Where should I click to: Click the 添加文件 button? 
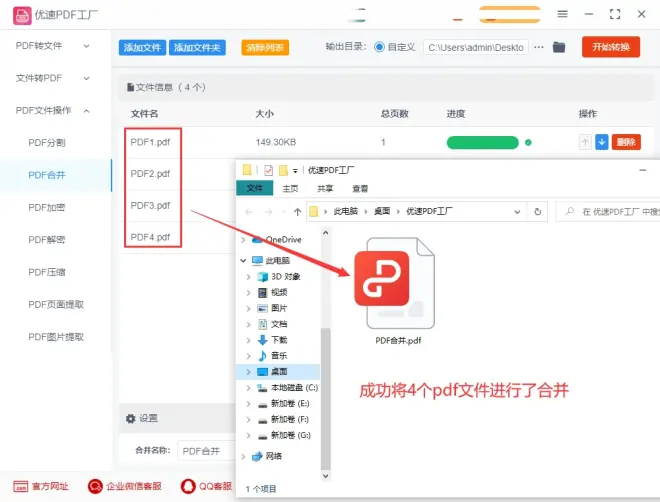[142, 48]
